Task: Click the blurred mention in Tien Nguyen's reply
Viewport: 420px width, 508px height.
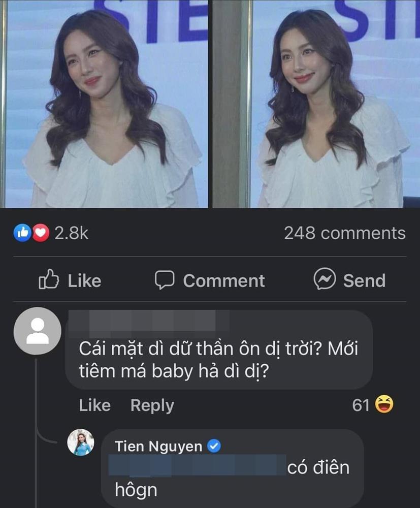Action: click(x=198, y=466)
